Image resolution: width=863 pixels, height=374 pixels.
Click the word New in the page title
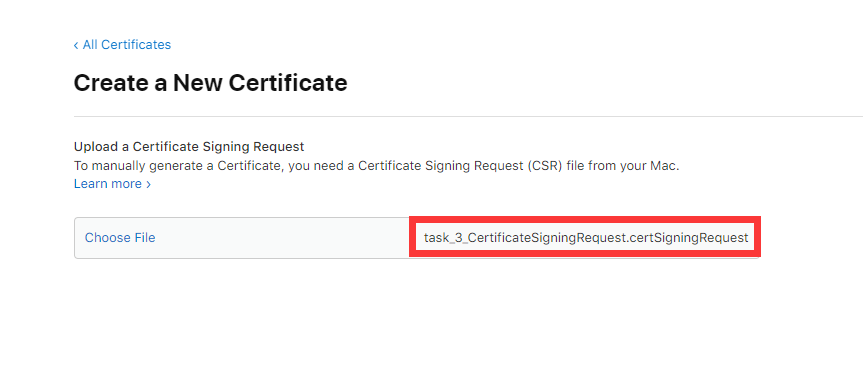coord(198,83)
